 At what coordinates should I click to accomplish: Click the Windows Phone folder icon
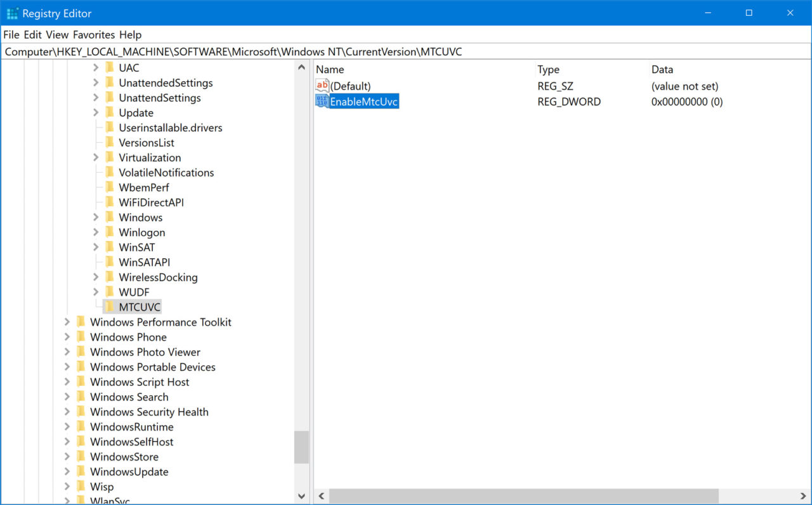(81, 337)
